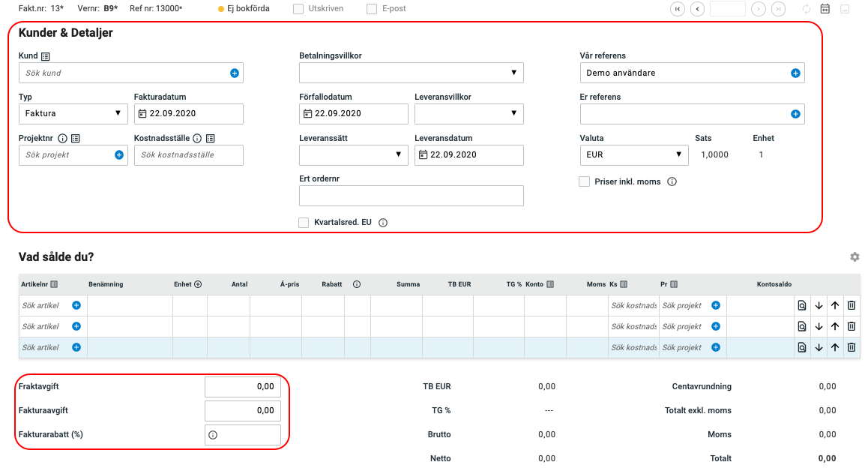
Task: Click the Fakturaavgift amount field
Action: coord(242,411)
